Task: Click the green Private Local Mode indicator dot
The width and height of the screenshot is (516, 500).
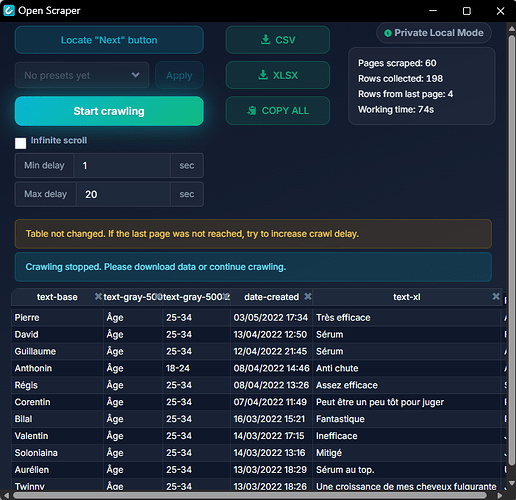Action: point(388,33)
